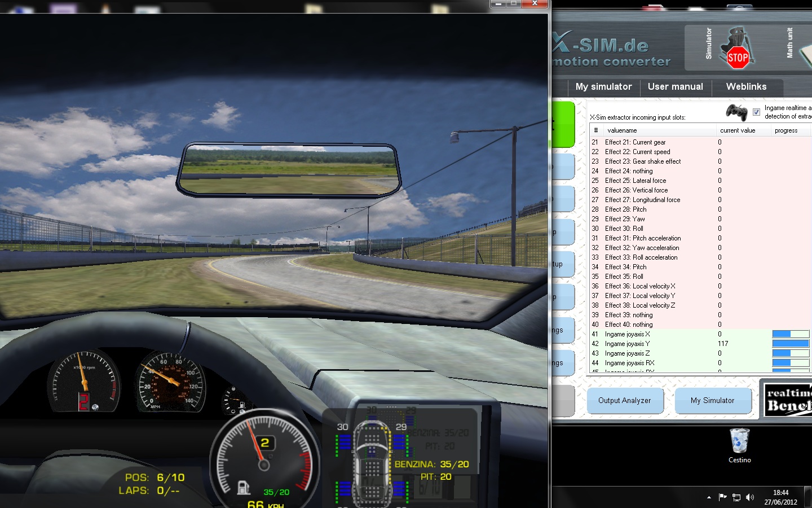Select the Simulator section label
Screen dimensions: 812x508
[709, 43]
